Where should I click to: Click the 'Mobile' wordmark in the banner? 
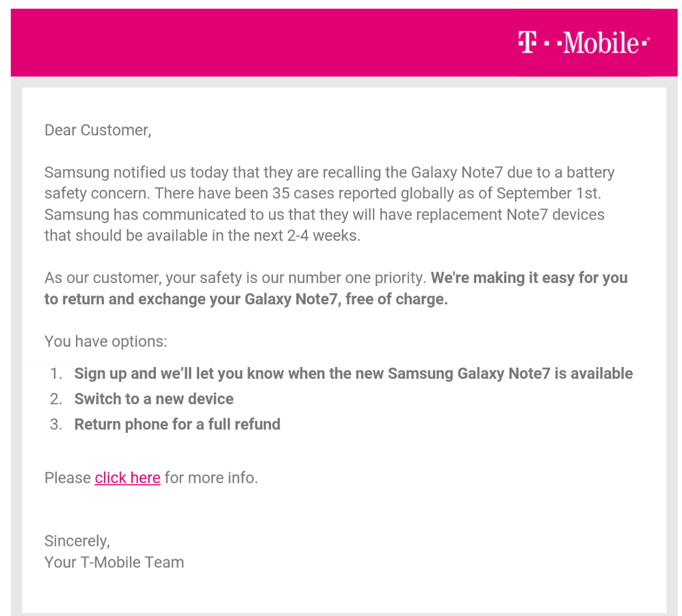(601, 43)
